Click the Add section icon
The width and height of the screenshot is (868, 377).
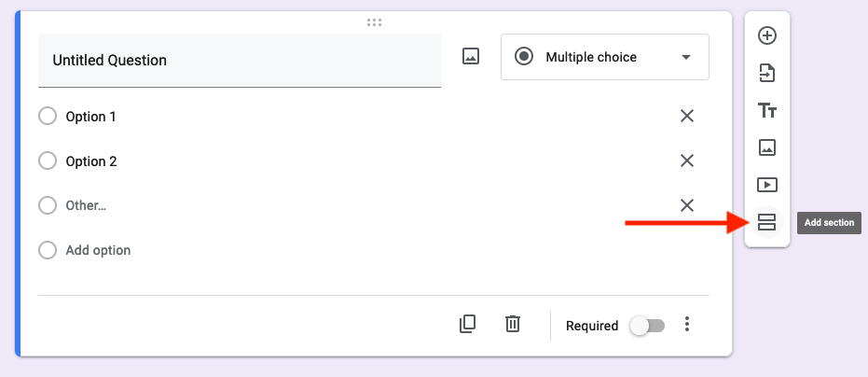pyautogui.click(x=767, y=222)
